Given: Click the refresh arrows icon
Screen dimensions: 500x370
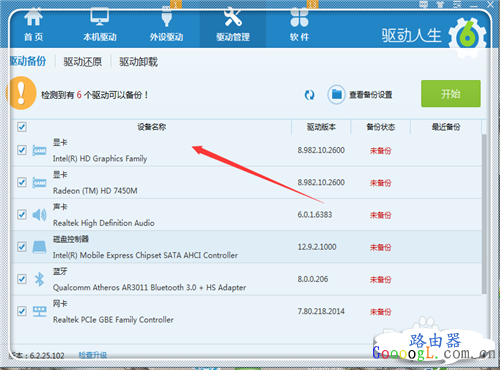Looking at the screenshot, I should pos(309,95).
